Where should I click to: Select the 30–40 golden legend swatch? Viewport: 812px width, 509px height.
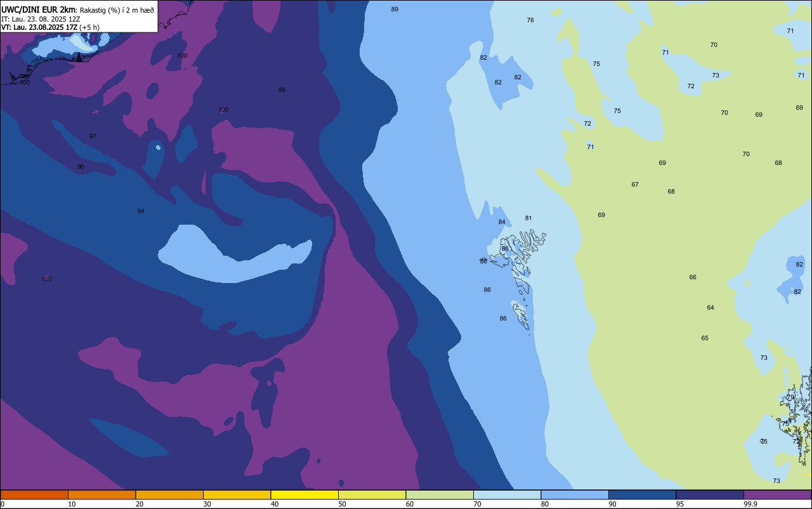pos(237,494)
